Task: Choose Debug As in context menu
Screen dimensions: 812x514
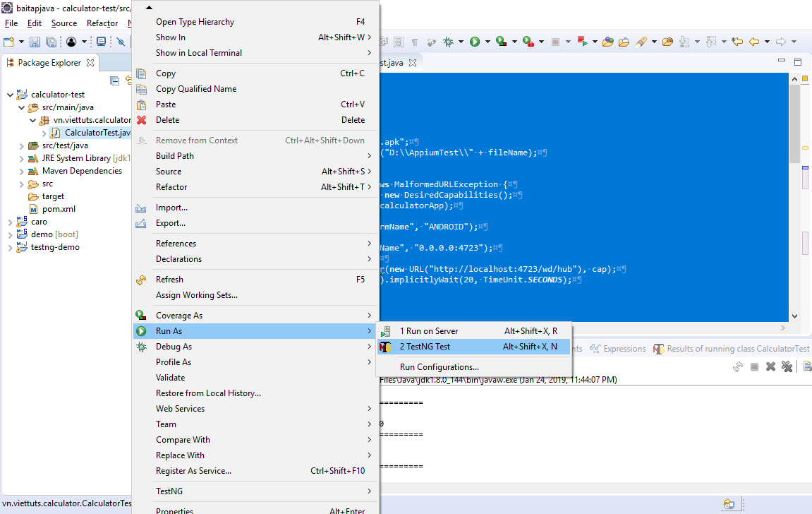Action: click(255, 347)
